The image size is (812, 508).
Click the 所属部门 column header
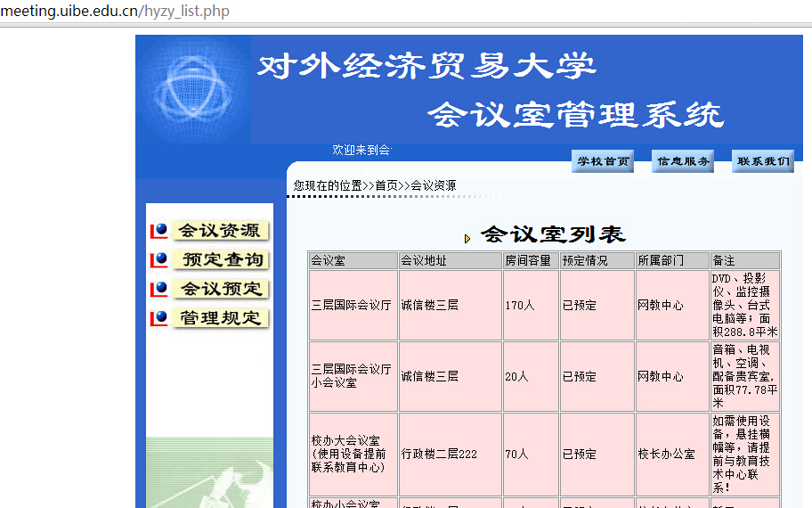(x=672, y=261)
